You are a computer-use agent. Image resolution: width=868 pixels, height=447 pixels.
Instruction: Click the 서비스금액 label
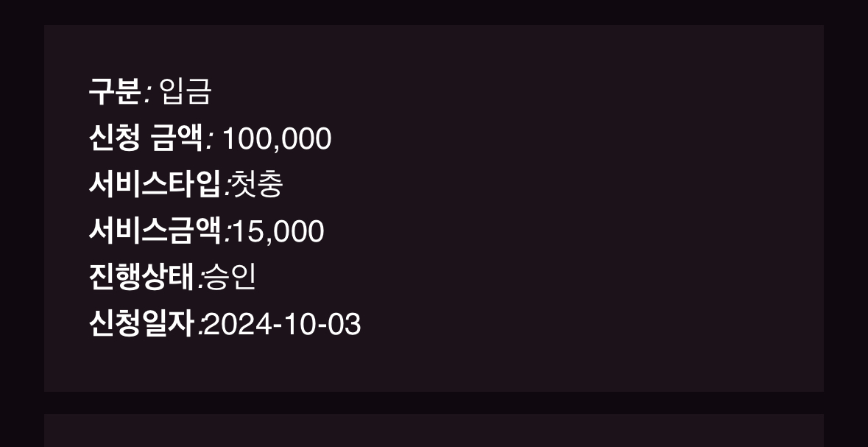click(x=155, y=230)
